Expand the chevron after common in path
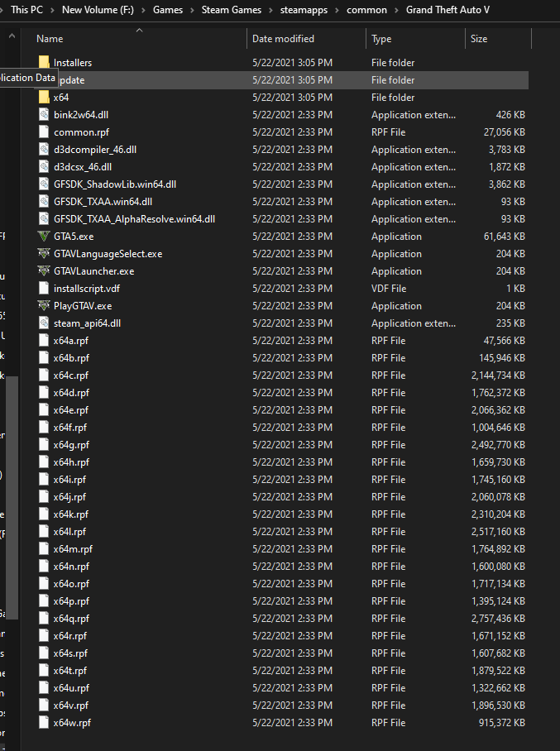560x751 pixels. point(397,10)
